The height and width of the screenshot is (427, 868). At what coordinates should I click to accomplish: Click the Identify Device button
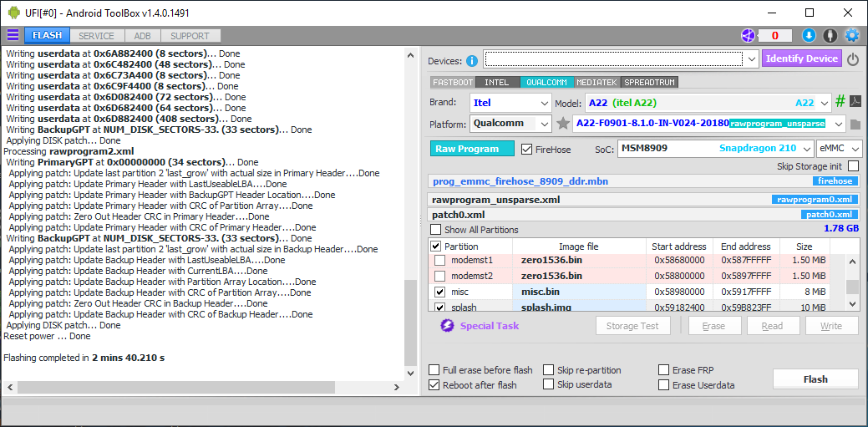click(x=801, y=58)
